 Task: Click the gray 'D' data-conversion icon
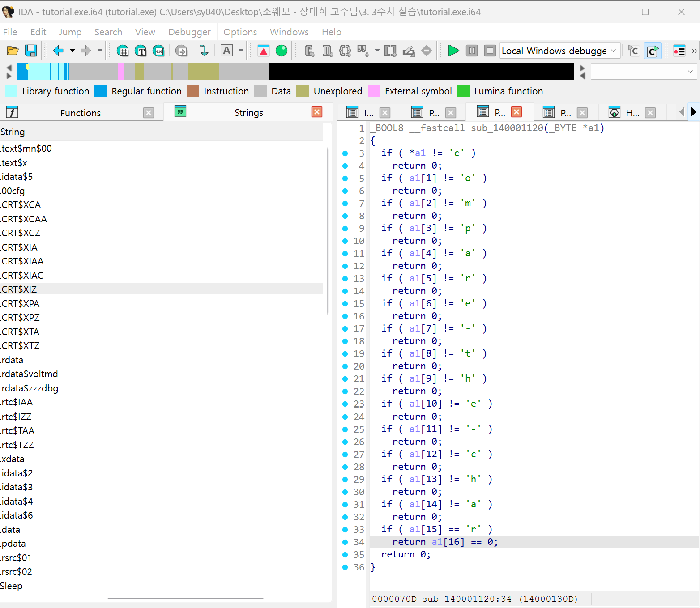328,51
